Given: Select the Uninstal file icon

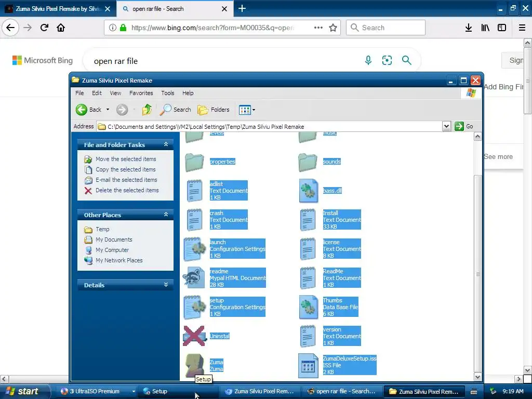Looking at the screenshot, I should click(x=194, y=336).
